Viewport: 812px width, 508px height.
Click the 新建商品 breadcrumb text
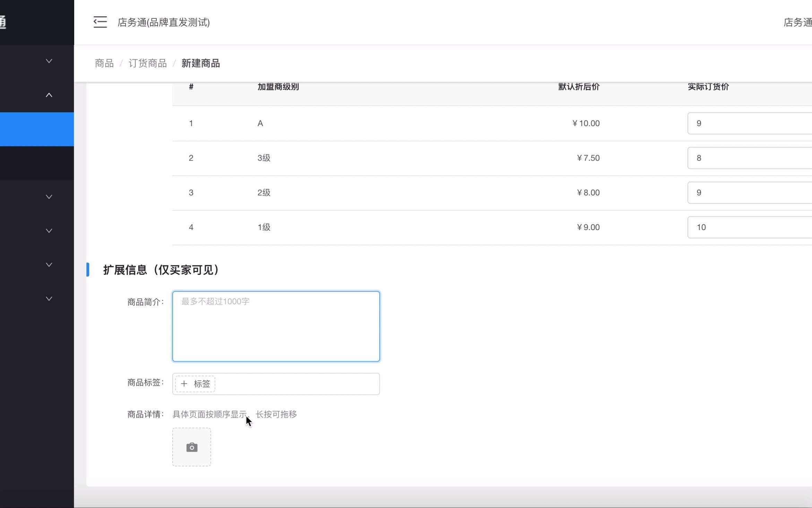201,63
